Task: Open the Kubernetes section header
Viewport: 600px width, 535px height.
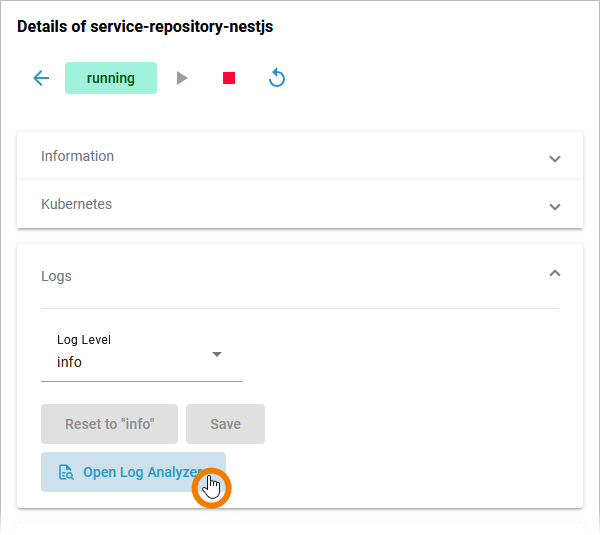Action: point(76,204)
